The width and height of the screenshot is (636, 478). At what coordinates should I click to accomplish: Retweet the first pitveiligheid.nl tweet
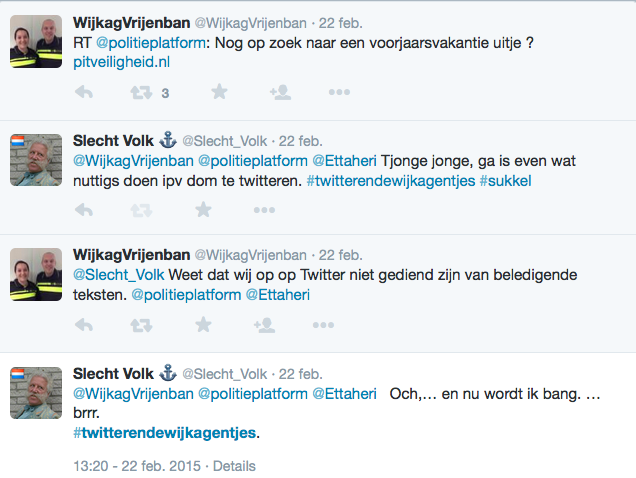point(141,93)
